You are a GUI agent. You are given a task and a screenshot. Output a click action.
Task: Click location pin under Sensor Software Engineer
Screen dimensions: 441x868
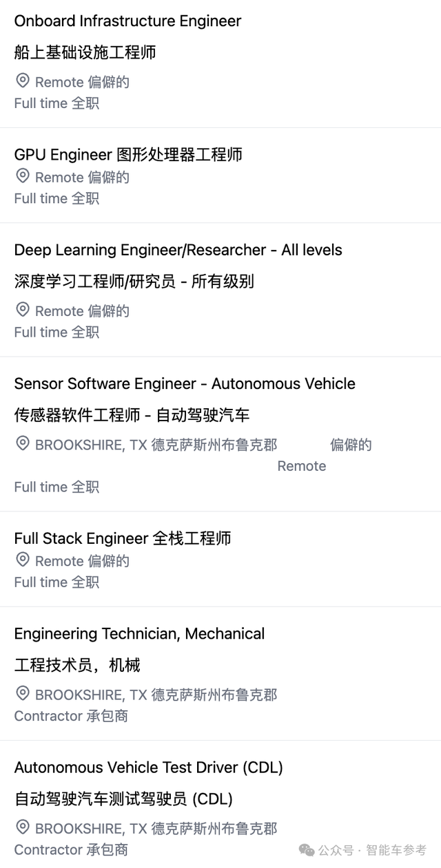click(x=23, y=443)
